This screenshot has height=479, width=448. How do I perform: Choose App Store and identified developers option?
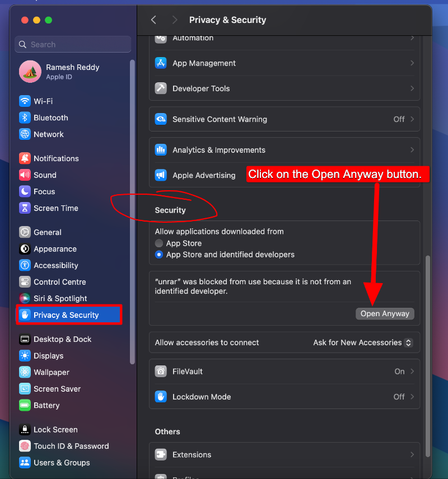pyautogui.click(x=161, y=255)
